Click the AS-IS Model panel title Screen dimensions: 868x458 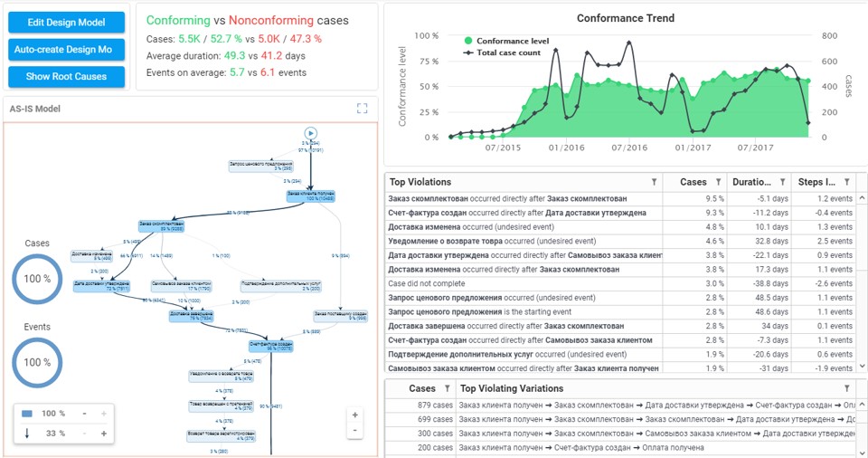35,109
